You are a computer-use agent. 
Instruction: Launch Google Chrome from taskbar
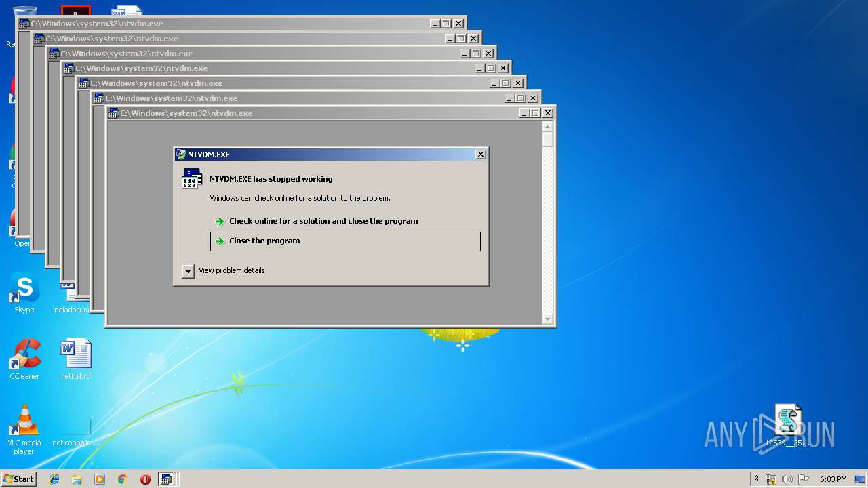pyautogui.click(x=122, y=479)
